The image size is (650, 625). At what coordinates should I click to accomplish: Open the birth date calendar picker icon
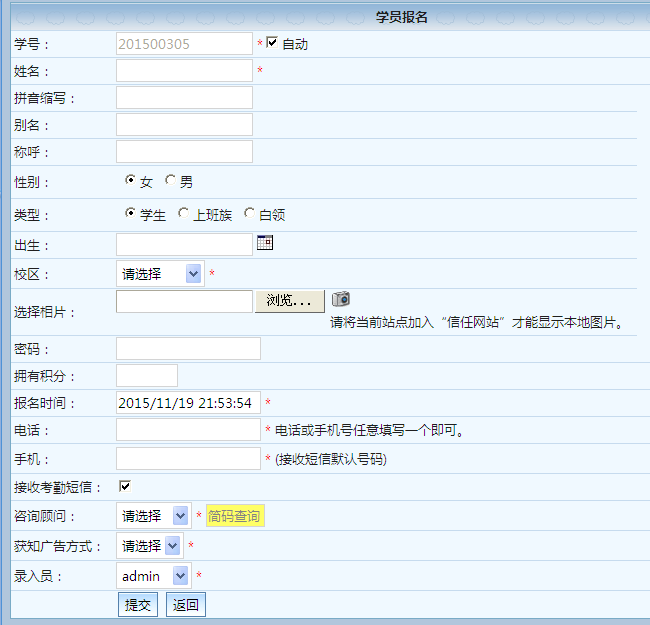pos(265,243)
